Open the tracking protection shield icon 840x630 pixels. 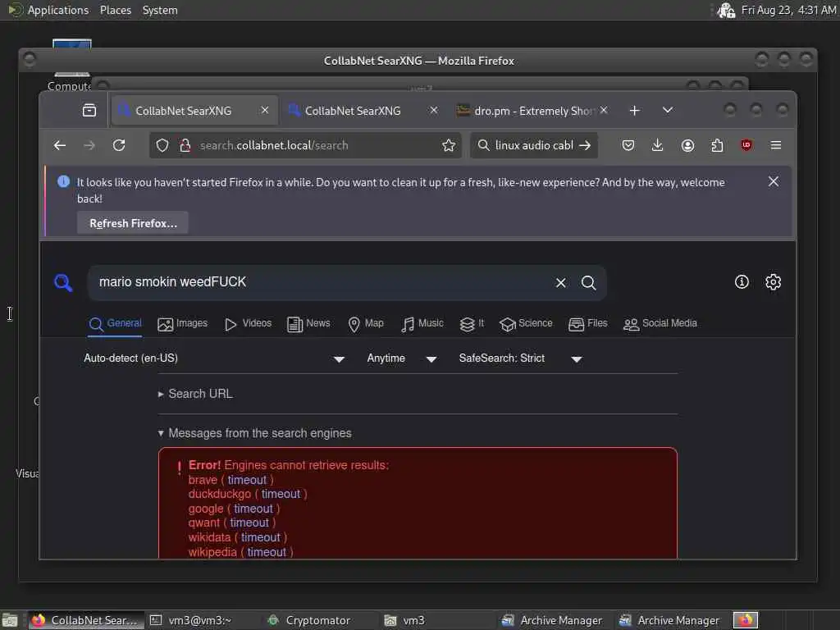pyautogui.click(x=162, y=145)
